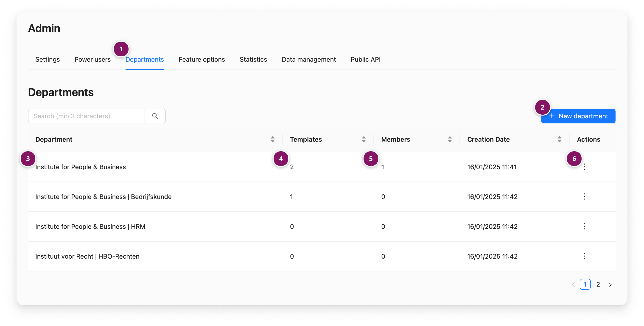Switch to the Settings tab
This screenshot has width=644, height=326.
tap(48, 59)
